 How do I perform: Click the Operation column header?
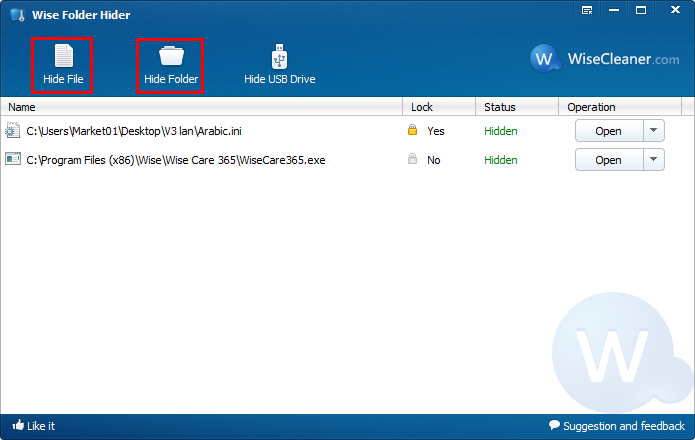[620, 107]
